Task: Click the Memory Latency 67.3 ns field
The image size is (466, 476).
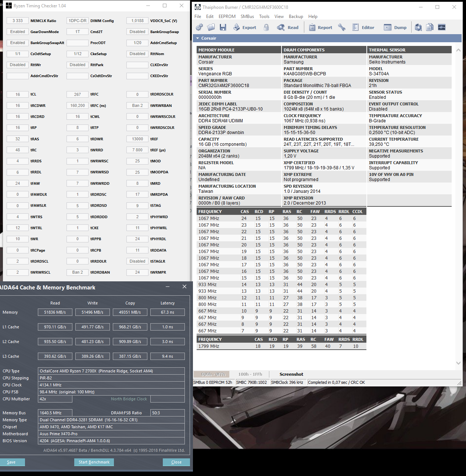Action: click(x=168, y=312)
